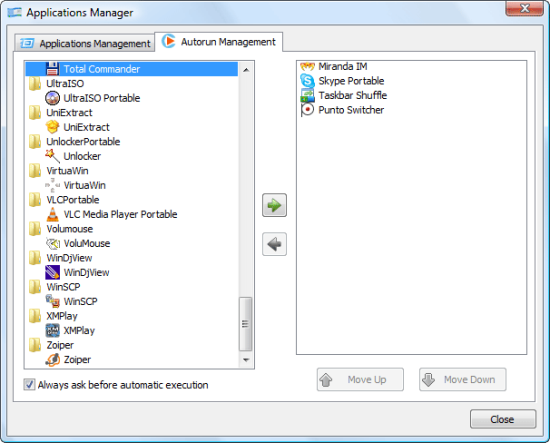Click the Unlocker wand icon
Screen dimensions: 550x443
[52, 156]
